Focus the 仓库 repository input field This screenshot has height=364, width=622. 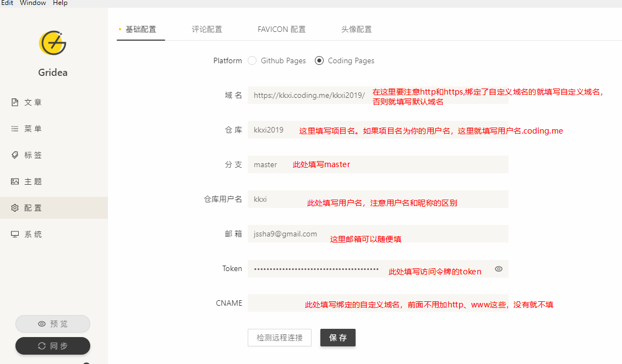point(378,130)
